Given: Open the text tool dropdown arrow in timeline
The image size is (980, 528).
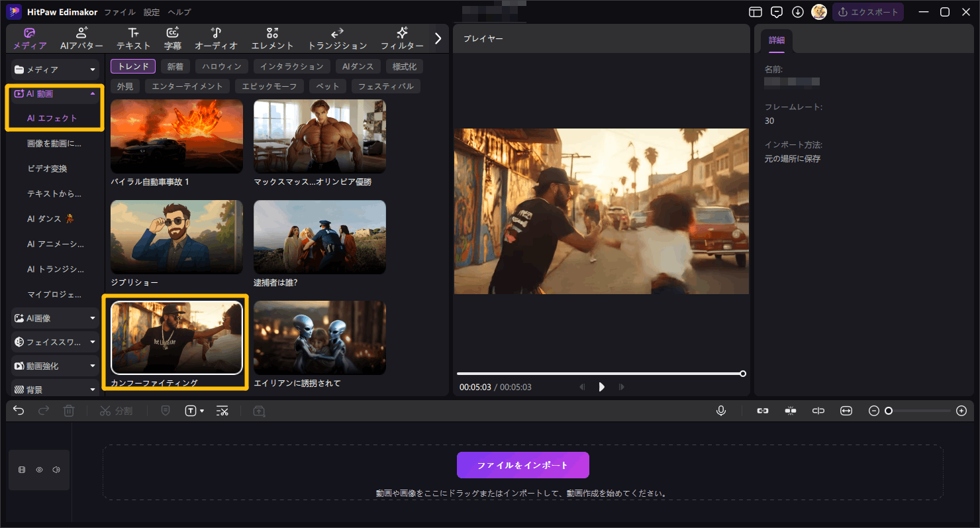Looking at the screenshot, I should tap(202, 411).
